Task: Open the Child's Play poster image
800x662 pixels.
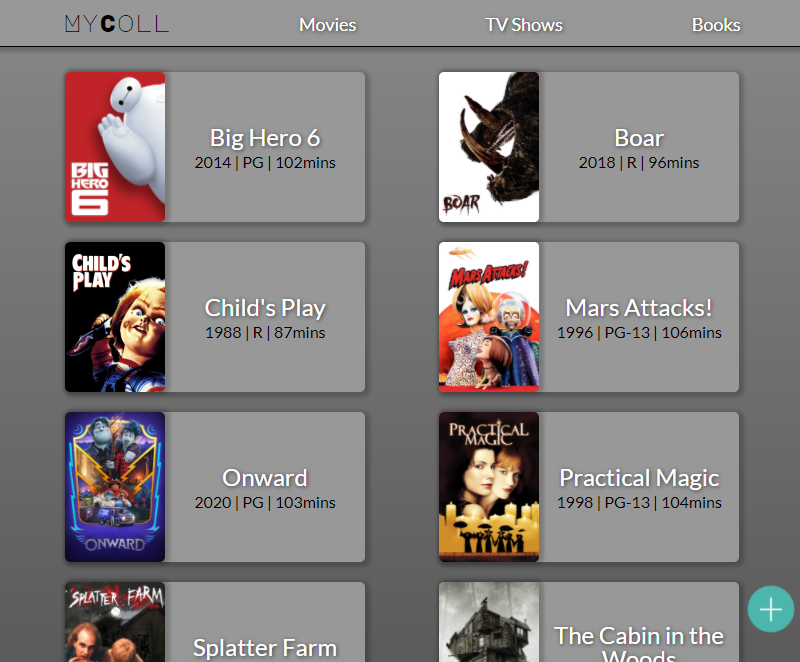Action: point(115,317)
